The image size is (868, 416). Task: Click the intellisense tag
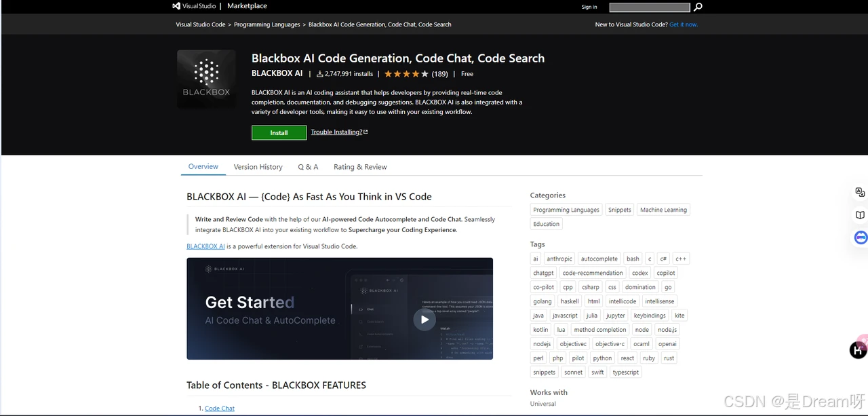click(x=660, y=301)
